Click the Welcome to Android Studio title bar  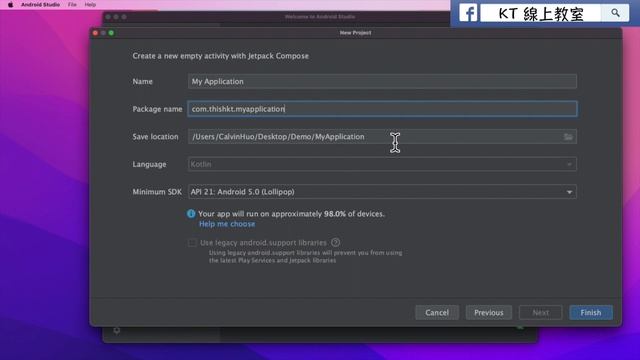320,17
